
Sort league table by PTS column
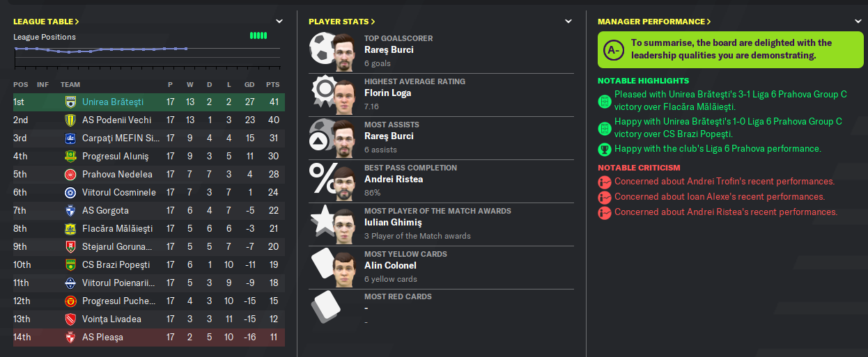(x=272, y=84)
